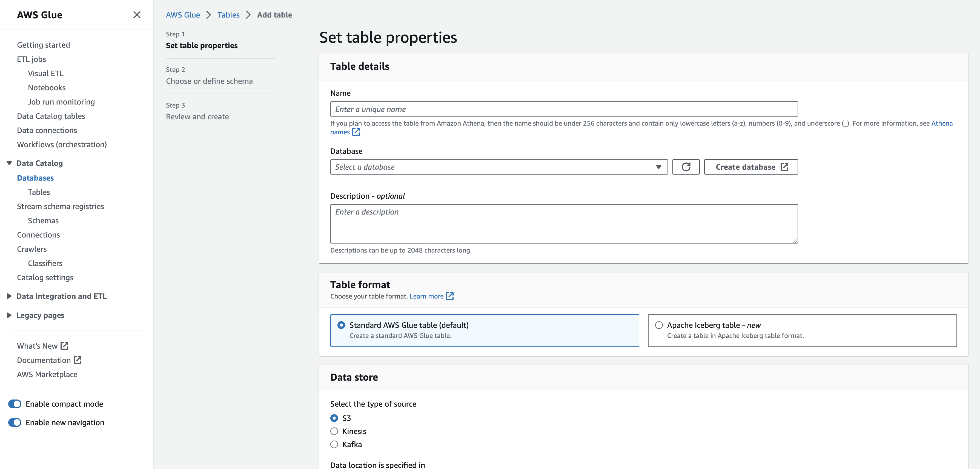The width and height of the screenshot is (980, 469).
Task: Click external link icon next to Athena names
Action: (x=356, y=132)
